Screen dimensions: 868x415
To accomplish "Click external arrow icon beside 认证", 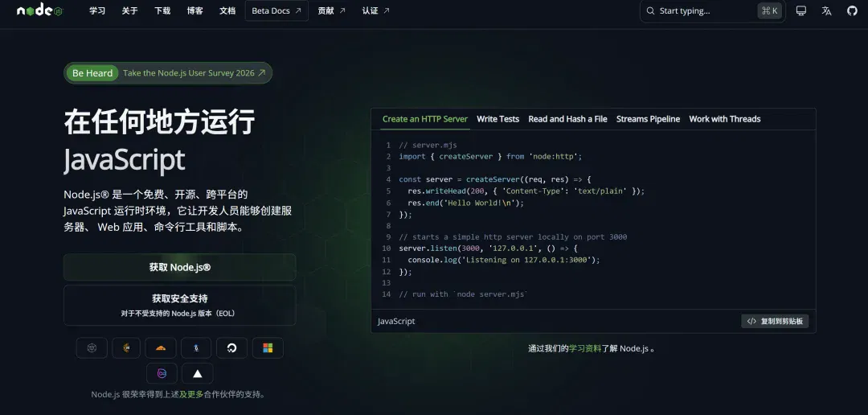I will point(386,10).
